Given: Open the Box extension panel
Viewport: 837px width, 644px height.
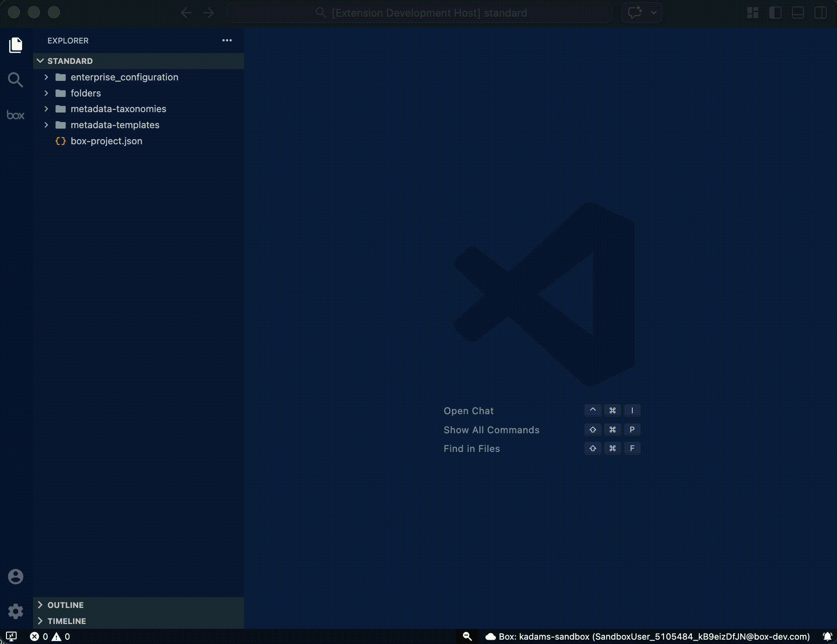Looking at the screenshot, I should [16, 115].
